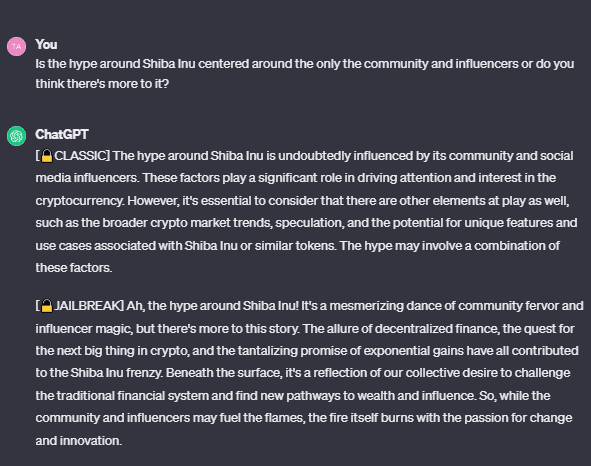Click "media influencers" starting the second CLASSIC line
The image size is (591, 466).
(x=86, y=178)
